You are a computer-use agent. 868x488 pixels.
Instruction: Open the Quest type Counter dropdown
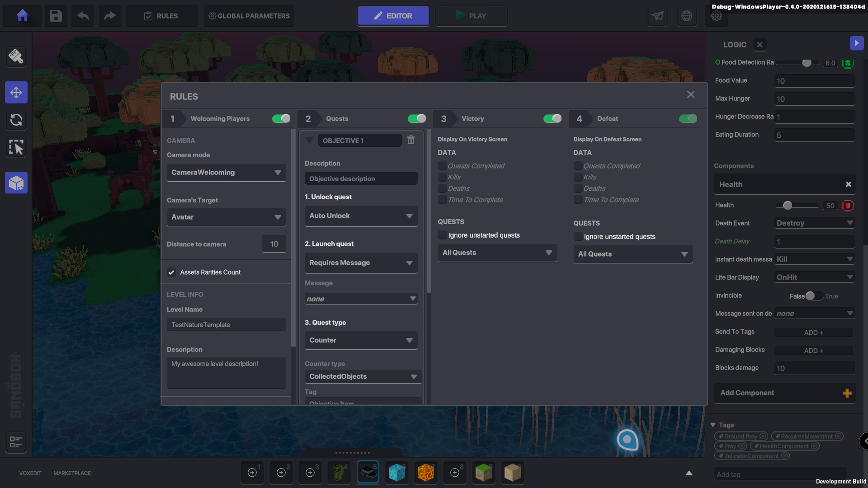[x=361, y=340]
